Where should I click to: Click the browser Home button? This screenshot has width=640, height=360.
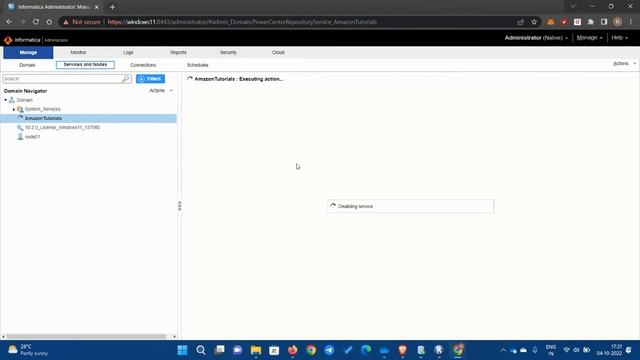(x=49, y=22)
